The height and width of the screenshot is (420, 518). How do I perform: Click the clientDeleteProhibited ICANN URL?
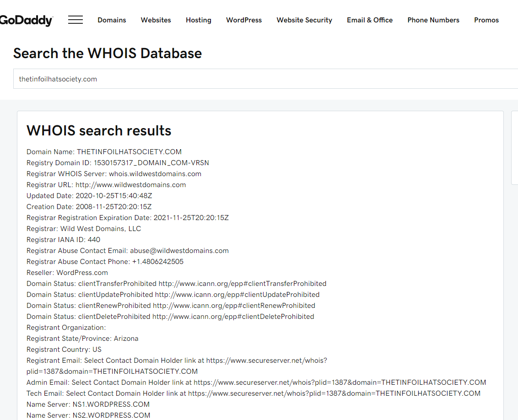tap(233, 317)
